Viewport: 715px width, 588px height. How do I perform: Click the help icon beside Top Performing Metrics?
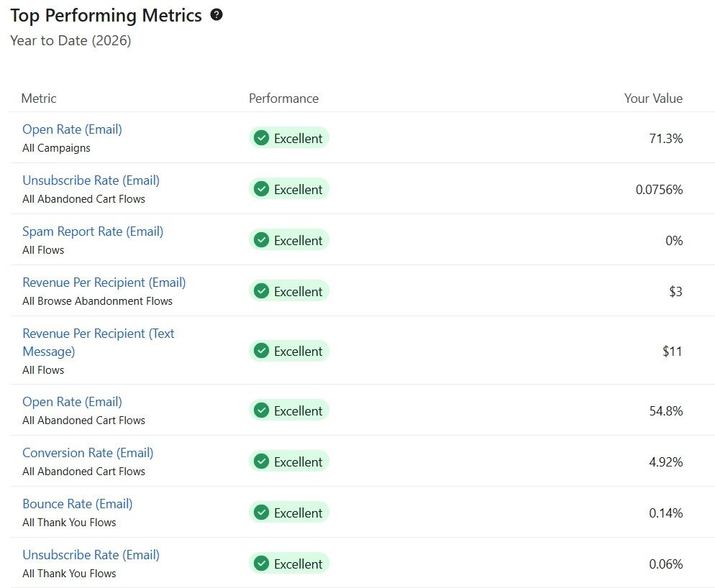(x=217, y=14)
